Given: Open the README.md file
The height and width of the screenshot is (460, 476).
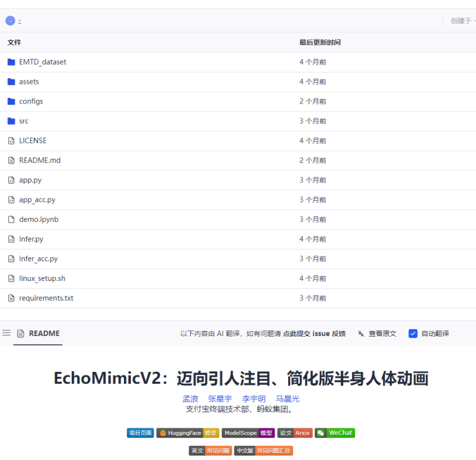Looking at the screenshot, I should 40,161.
